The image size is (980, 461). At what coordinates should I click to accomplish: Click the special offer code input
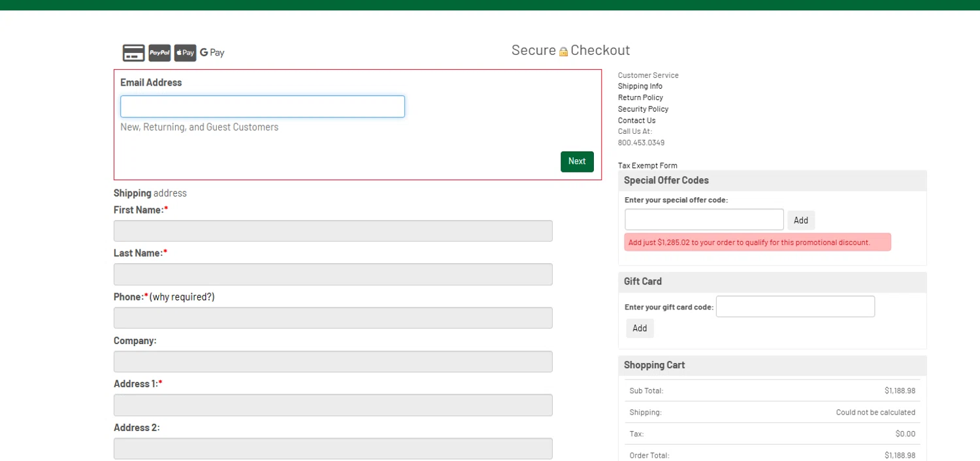[x=704, y=219]
